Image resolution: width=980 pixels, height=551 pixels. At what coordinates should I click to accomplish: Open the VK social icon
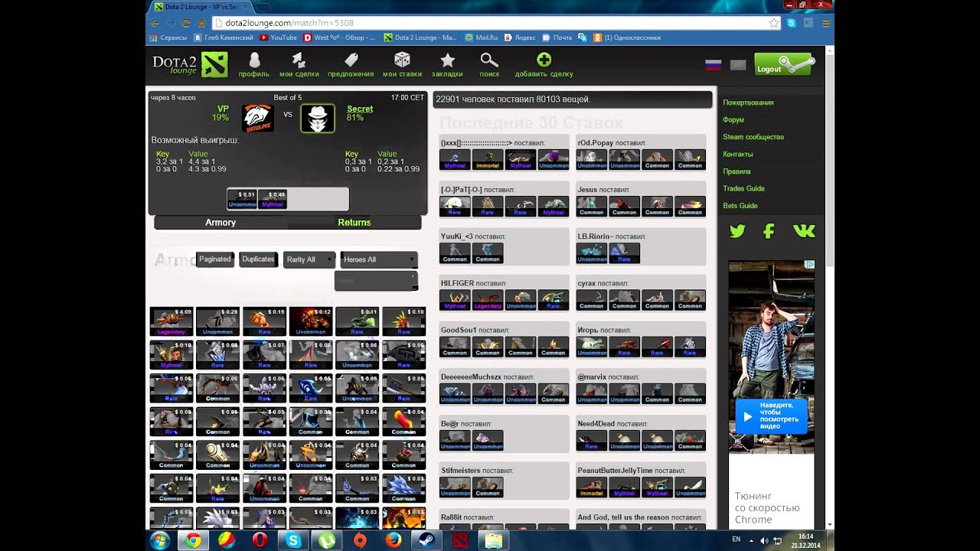click(804, 231)
